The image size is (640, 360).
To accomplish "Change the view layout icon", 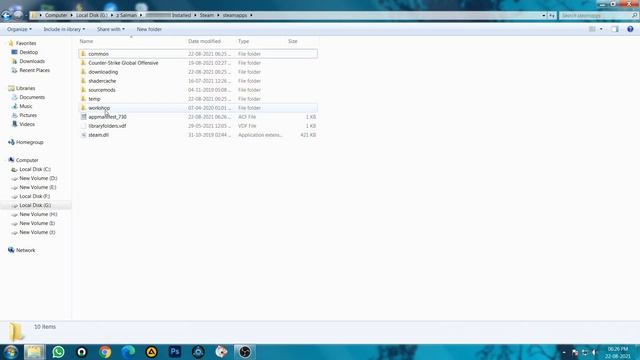I will click(592, 29).
